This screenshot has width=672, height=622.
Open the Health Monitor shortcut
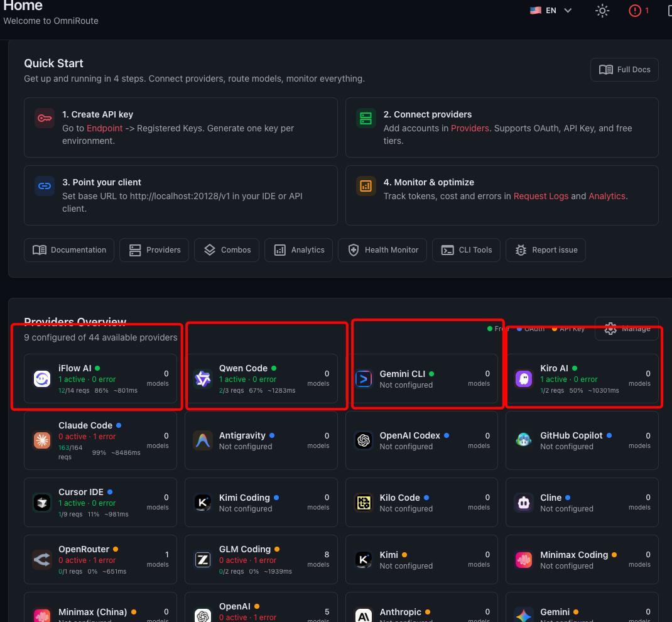tap(382, 250)
